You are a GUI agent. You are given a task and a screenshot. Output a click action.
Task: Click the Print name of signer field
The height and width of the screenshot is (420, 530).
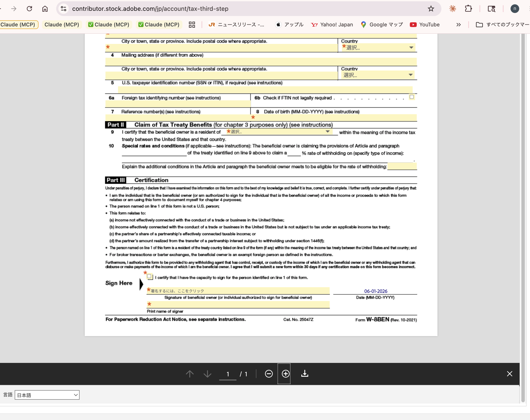238,305
